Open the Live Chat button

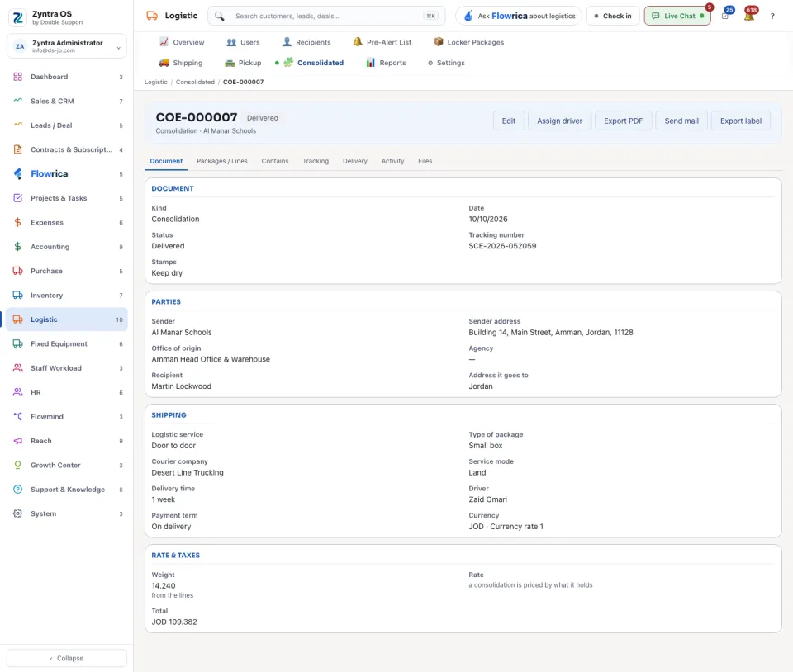click(x=677, y=16)
